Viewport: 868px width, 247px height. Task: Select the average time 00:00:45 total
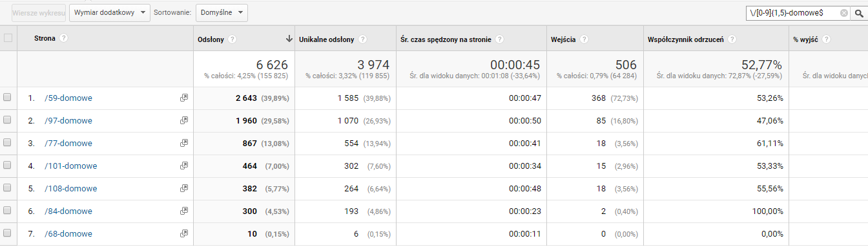tap(515, 65)
